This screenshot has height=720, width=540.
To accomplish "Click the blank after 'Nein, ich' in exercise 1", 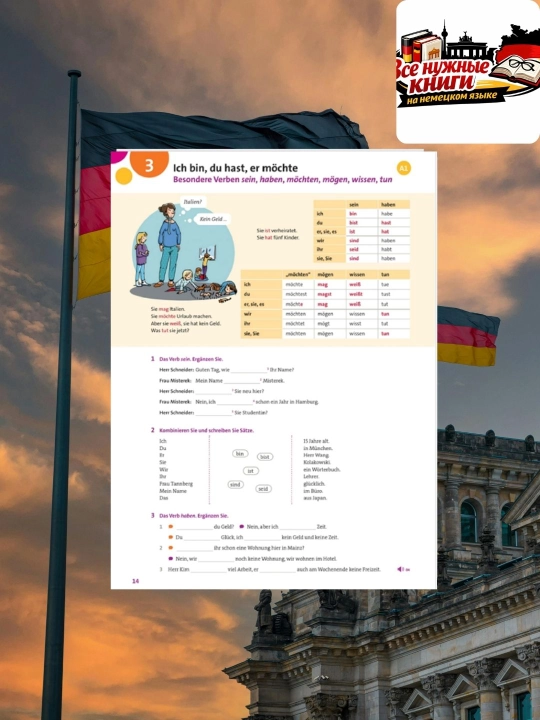I will (235, 403).
